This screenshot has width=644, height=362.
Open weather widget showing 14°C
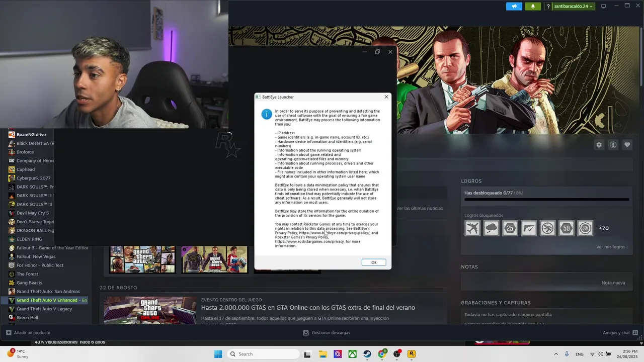click(x=18, y=354)
